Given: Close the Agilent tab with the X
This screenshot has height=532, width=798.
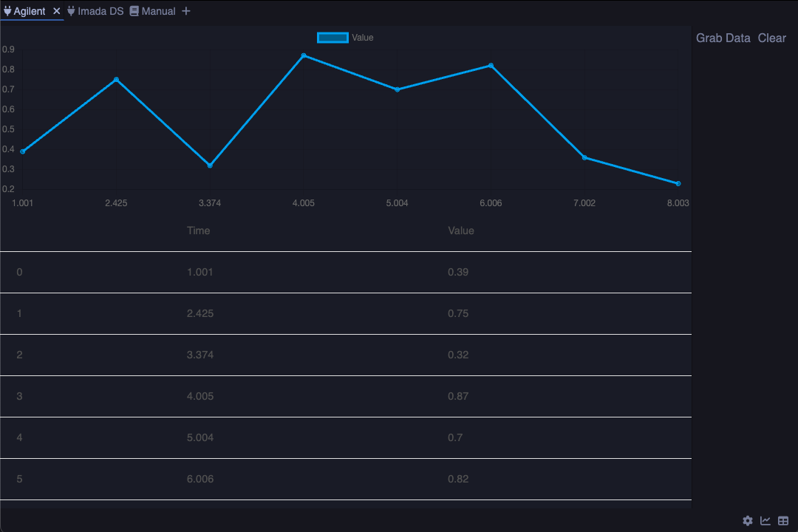Looking at the screenshot, I should (x=56, y=11).
